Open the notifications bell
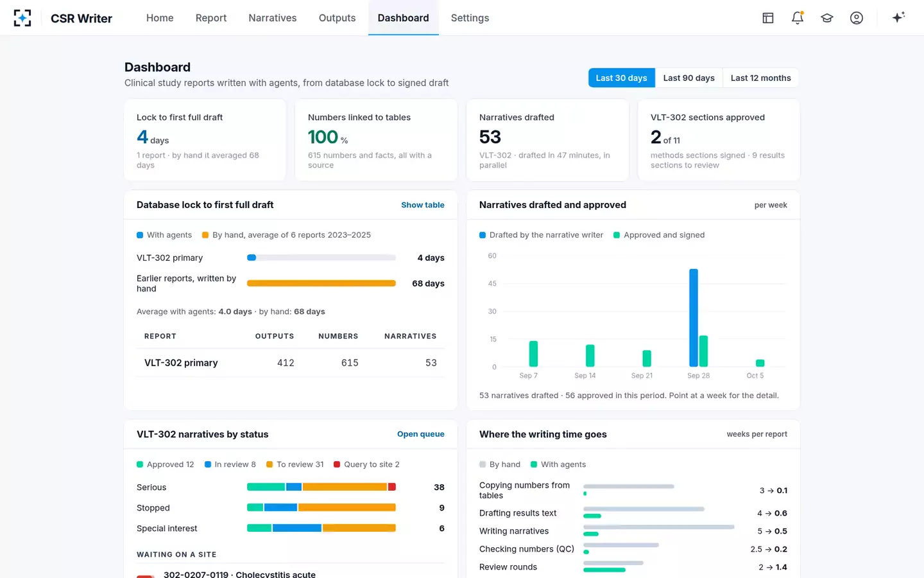The image size is (924, 578). point(798,18)
